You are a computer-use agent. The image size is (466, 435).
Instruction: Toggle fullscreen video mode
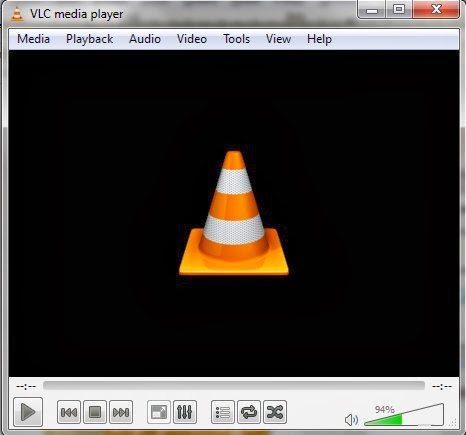[x=159, y=412]
